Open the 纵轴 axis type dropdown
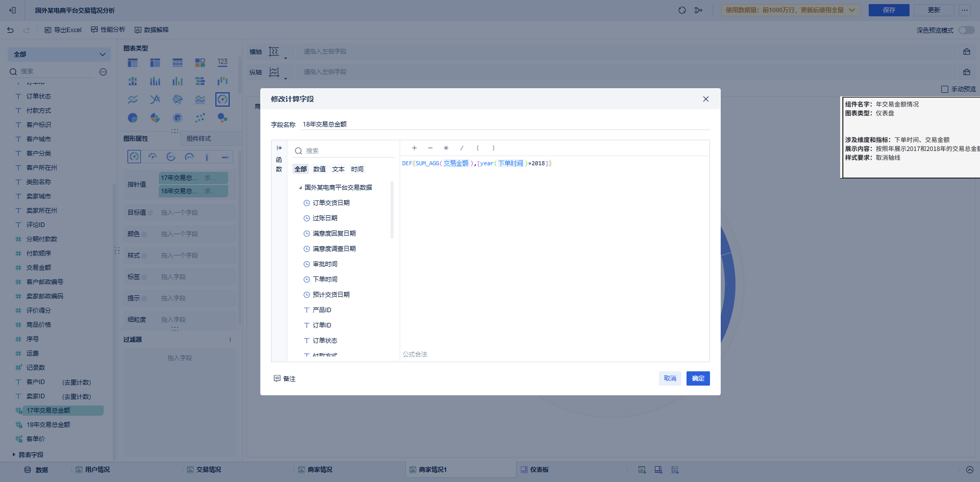This screenshot has height=482, width=980. pyautogui.click(x=278, y=72)
